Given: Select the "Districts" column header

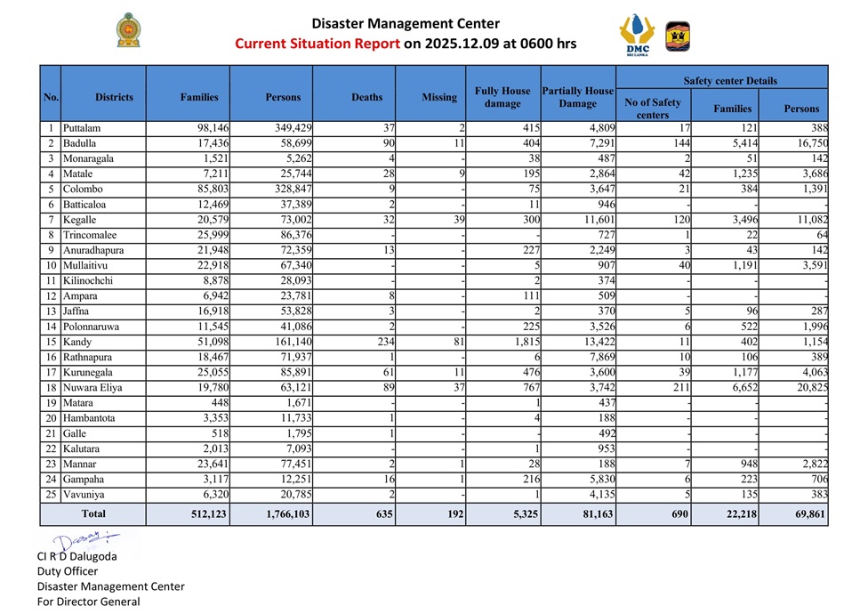Looking at the screenshot, I should click(x=114, y=97).
